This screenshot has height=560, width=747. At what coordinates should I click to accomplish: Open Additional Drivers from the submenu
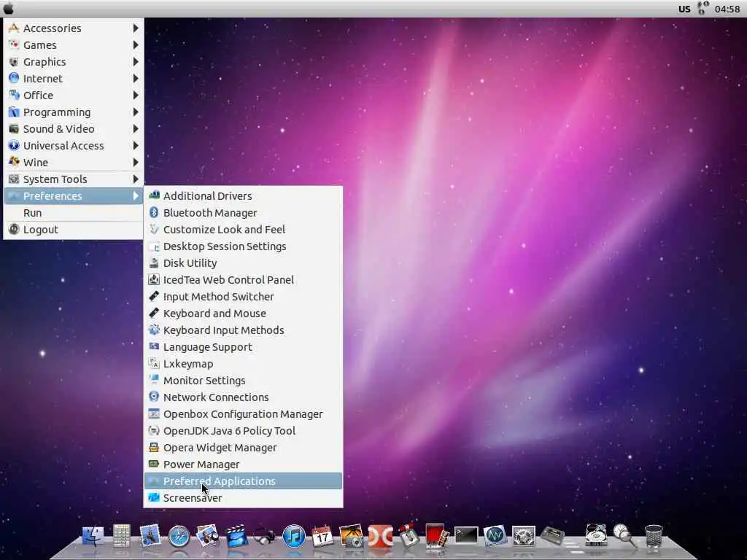tap(243, 195)
